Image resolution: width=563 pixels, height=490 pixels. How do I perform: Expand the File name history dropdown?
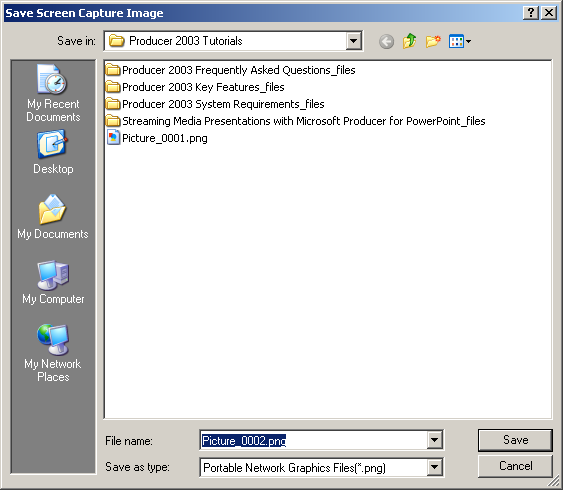(x=434, y=440)
